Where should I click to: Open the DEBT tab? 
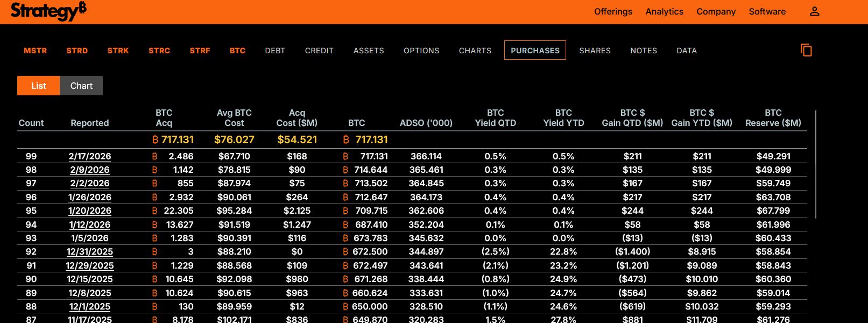pyautogui.click(x=275, y=51)
